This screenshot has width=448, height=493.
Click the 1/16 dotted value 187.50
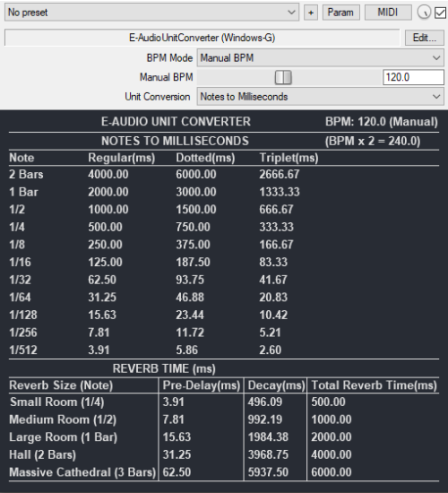tap(193, 263)
